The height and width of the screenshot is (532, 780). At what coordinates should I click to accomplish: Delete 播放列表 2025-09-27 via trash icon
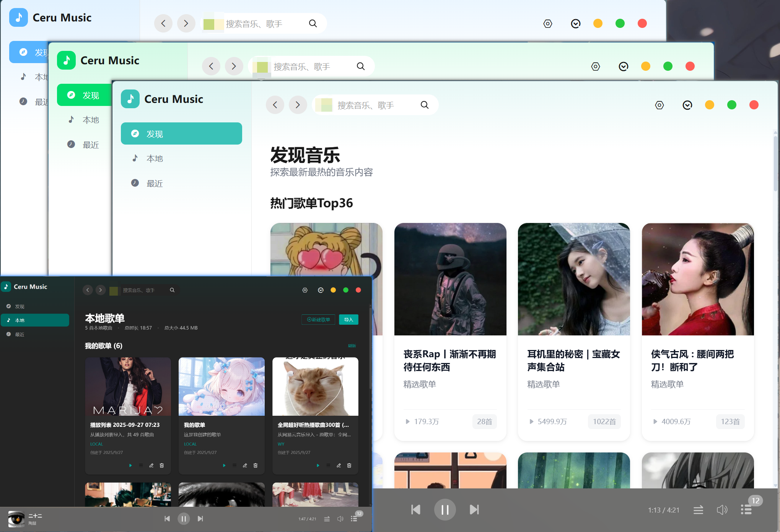click(x=161, y=465)
